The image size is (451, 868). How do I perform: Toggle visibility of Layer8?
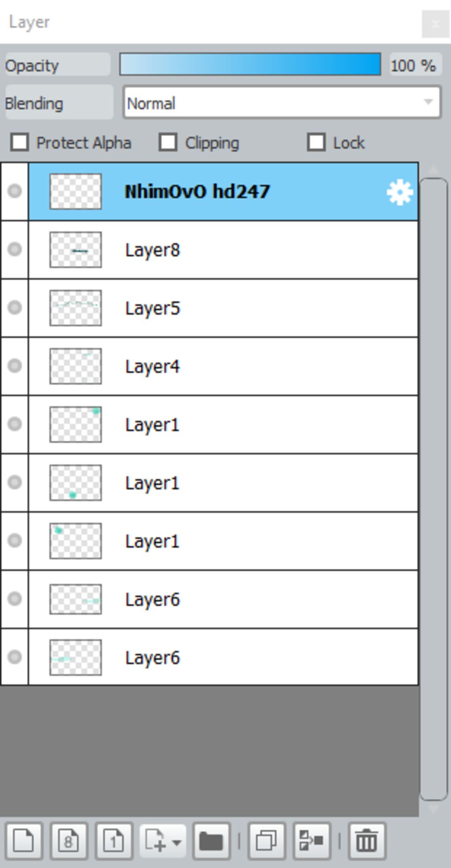15,250
